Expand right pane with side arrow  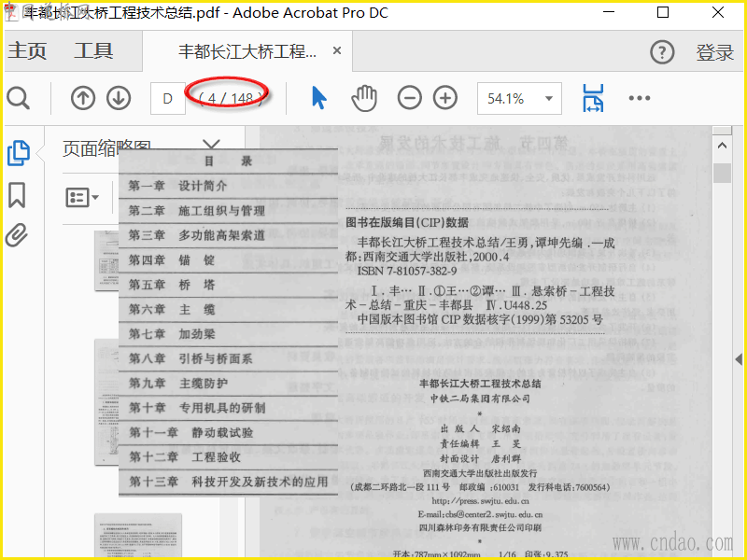739,359
